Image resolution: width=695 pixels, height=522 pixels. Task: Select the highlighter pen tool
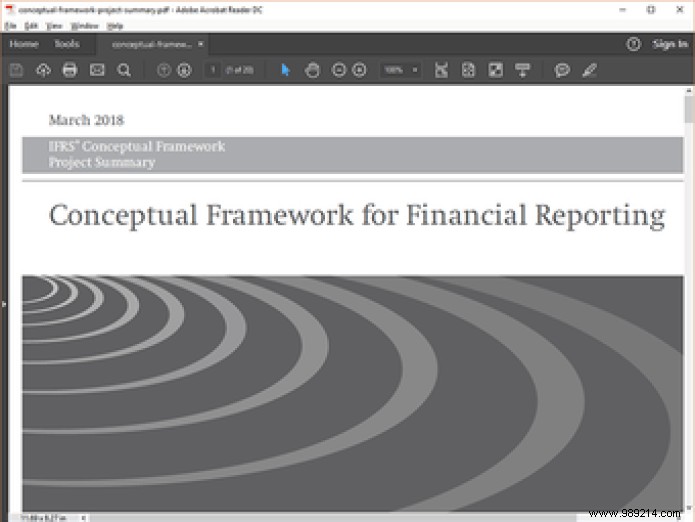point(589,70)
